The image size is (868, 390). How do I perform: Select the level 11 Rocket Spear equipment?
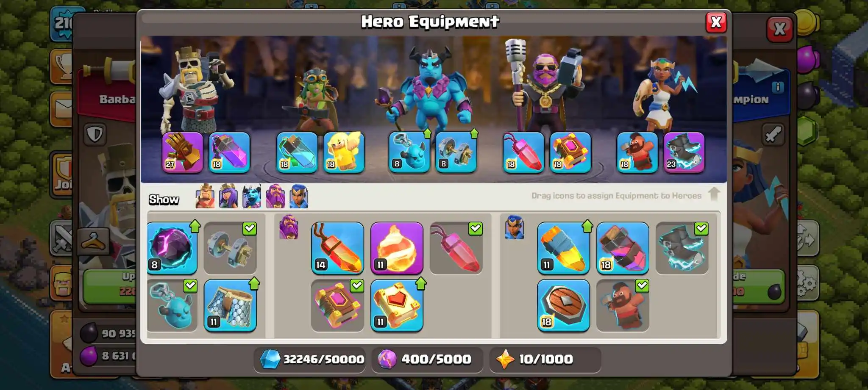coord(564,248)
